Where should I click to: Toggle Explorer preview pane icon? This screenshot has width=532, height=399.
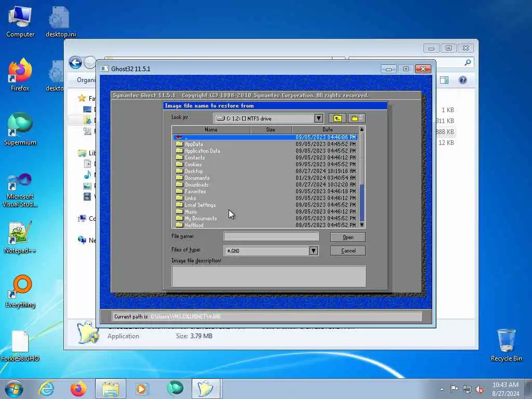tap(444, 80)
